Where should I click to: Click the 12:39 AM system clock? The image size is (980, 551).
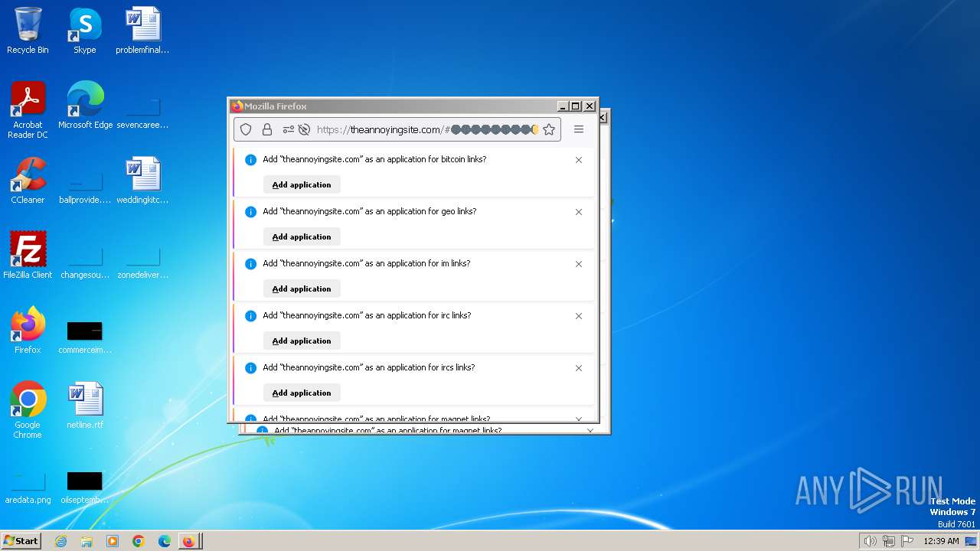[941, 541]
